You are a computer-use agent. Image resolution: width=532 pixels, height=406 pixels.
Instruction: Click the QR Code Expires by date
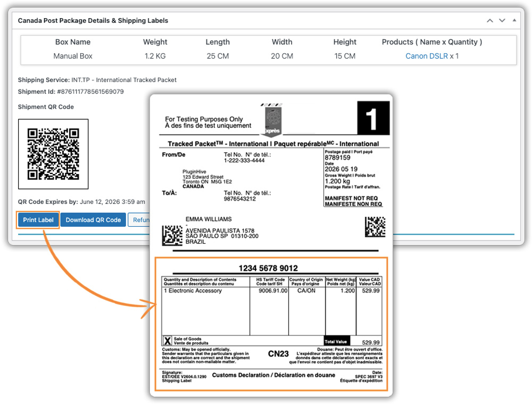112,202
